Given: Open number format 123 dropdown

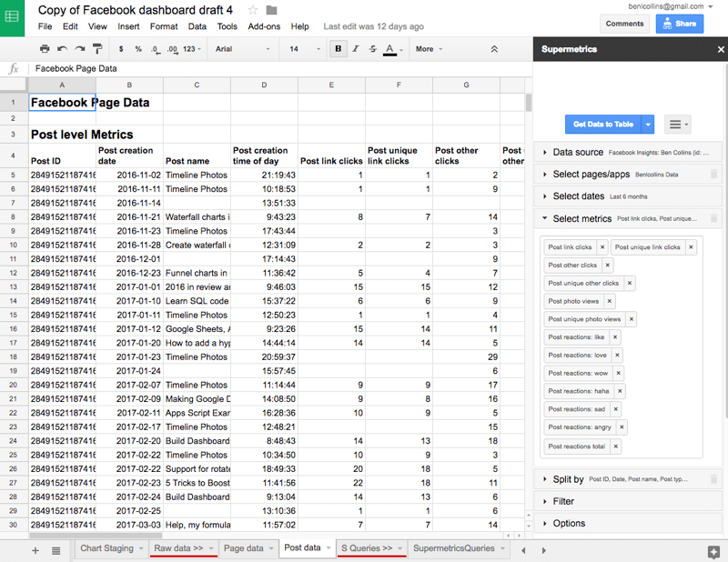Looking at the screenshot, I should 192,49.
